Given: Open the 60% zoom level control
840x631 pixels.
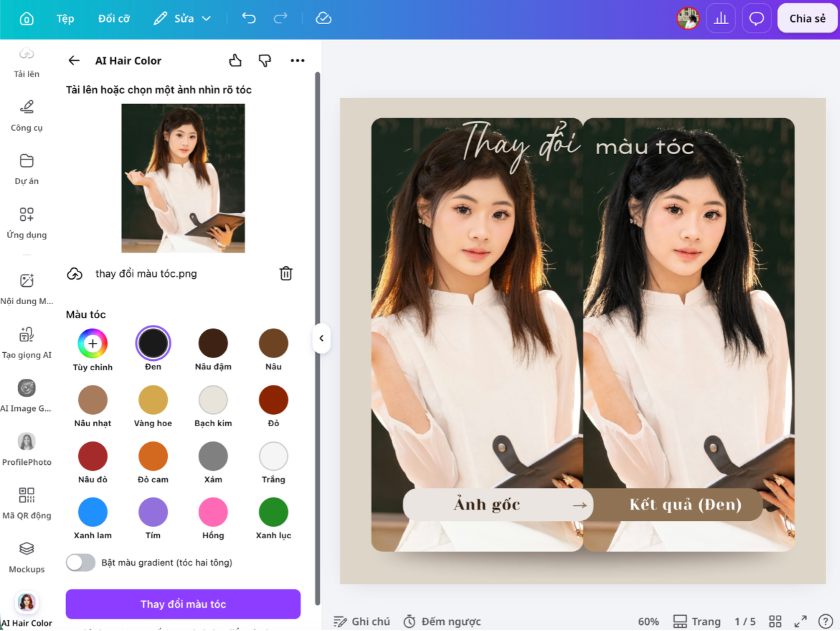Looking at the screenshot, I should [x=648, y=622].
